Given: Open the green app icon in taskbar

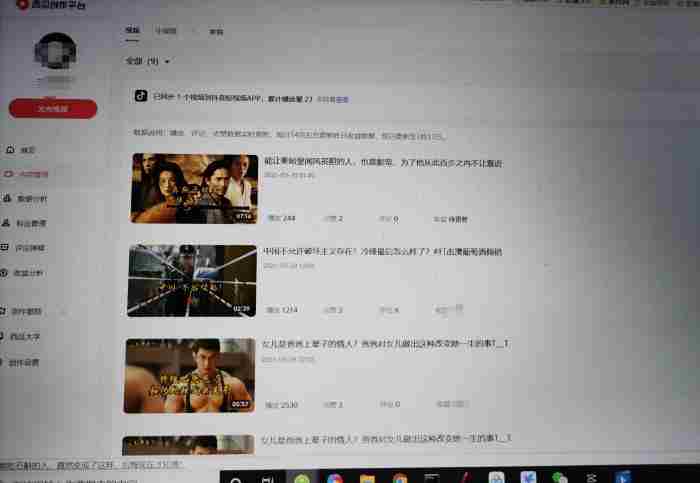Looking at the screenshot, I should 302,479.
